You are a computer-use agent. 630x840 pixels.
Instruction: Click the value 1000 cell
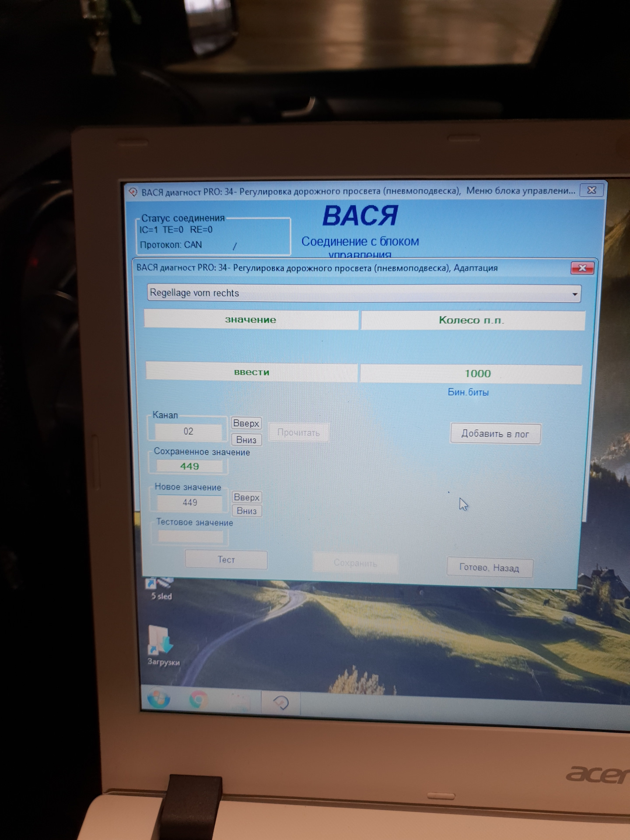(471, 374)
